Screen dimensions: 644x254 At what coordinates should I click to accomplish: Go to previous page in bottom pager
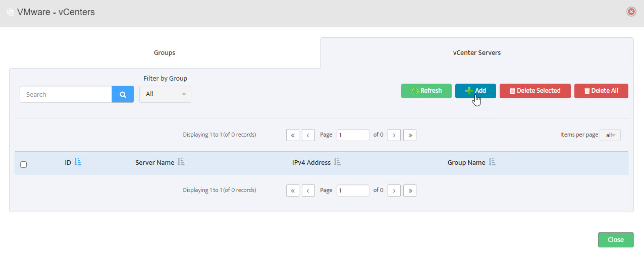(308, 190)
